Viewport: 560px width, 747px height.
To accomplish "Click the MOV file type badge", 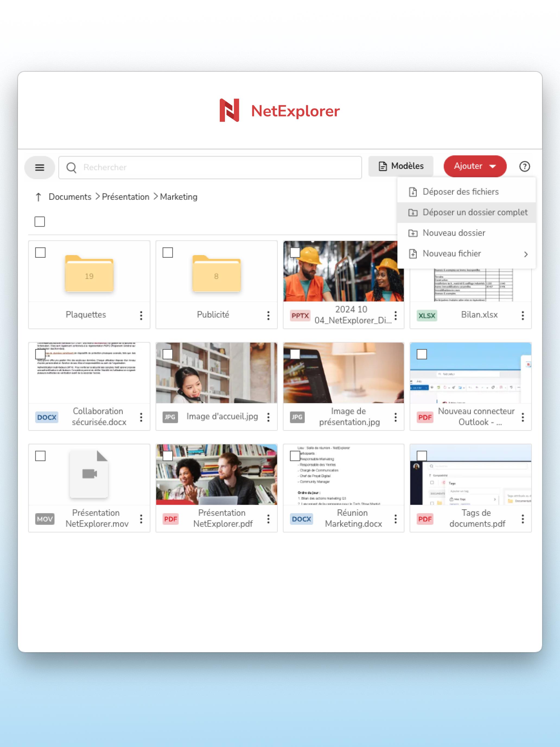I will point(45,519).
